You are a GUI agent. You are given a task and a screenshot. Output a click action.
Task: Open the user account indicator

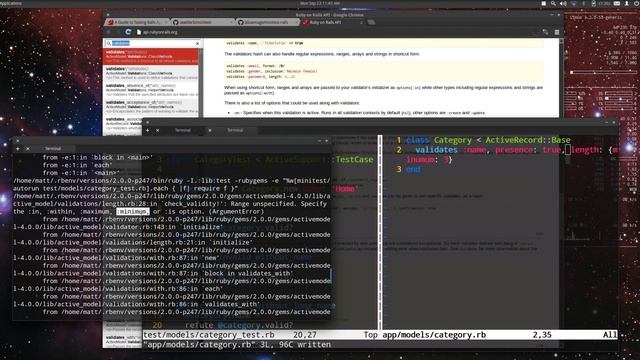[627, 3]
